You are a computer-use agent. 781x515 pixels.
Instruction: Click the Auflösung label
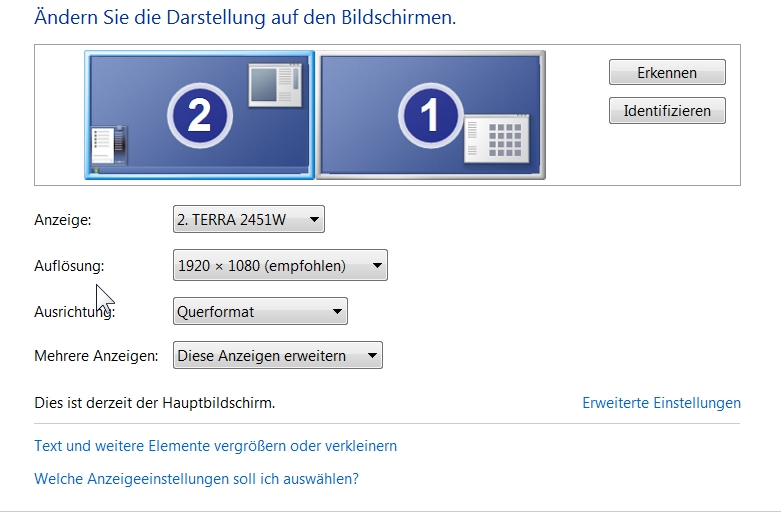click(69, 265)
